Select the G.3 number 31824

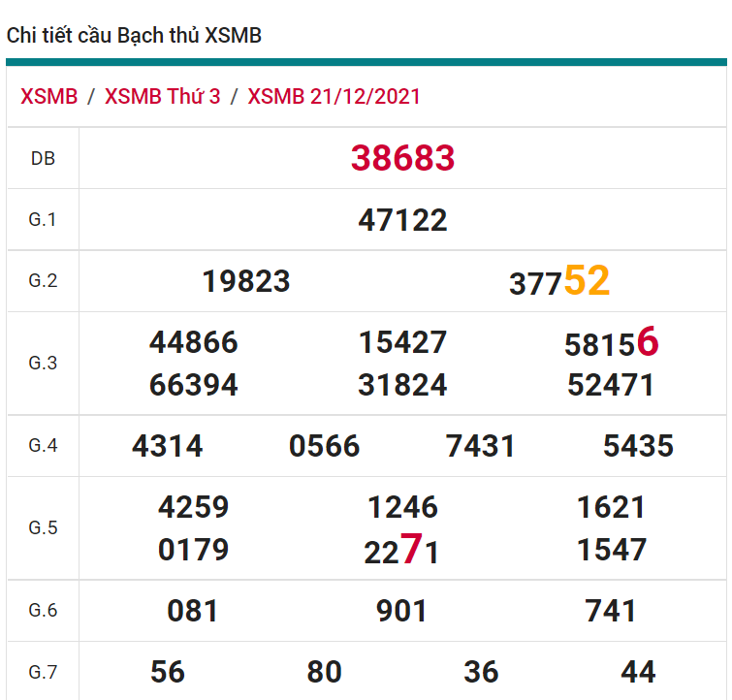coord(402,385)
